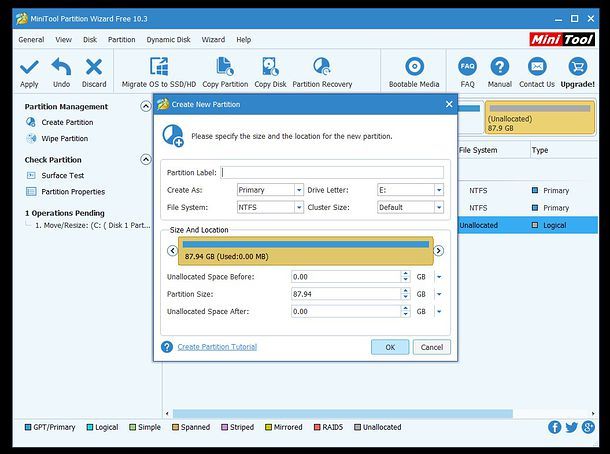610x454 pixels.
Task: Select Create Partition in the sidebar
Action: tap(67, 122)
